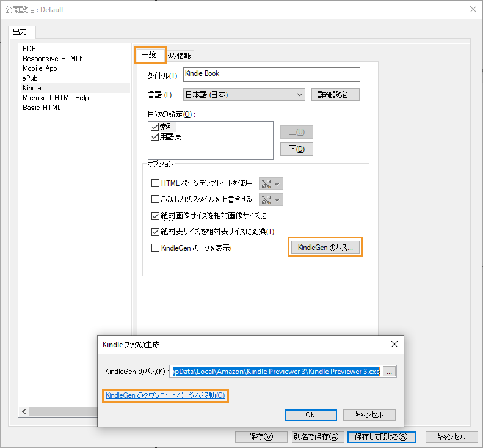Uncheck the 索引 table of contents item
Screen dimensions: 483x448
pos(154,127)
